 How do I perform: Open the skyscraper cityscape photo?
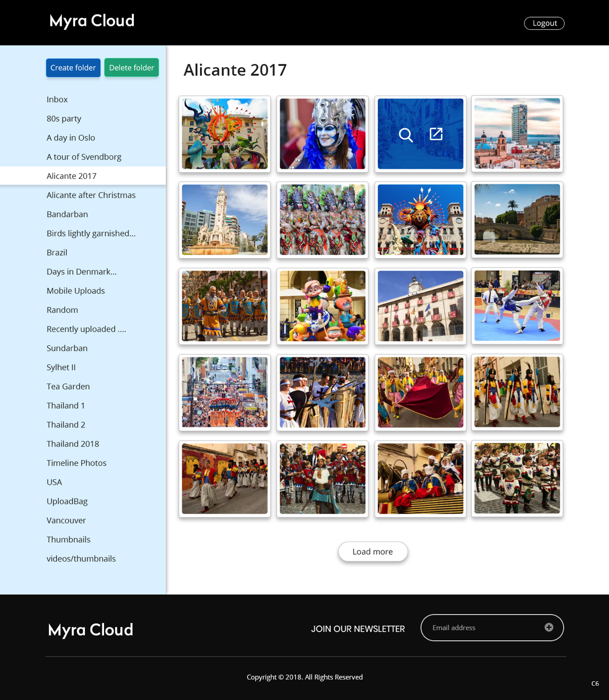[517, 133]
